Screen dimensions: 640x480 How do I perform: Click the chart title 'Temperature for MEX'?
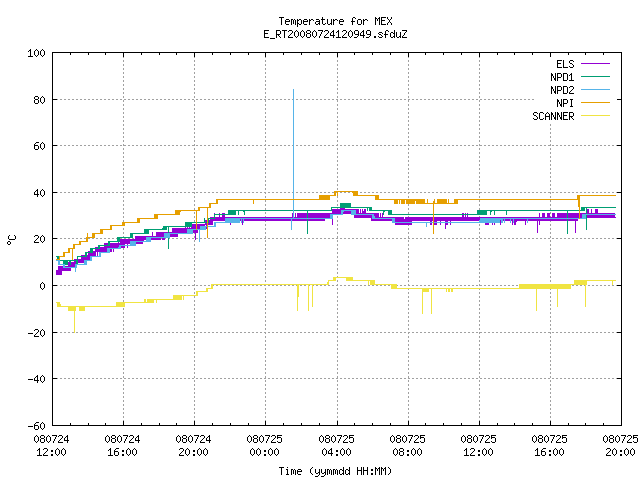(335, 21)
